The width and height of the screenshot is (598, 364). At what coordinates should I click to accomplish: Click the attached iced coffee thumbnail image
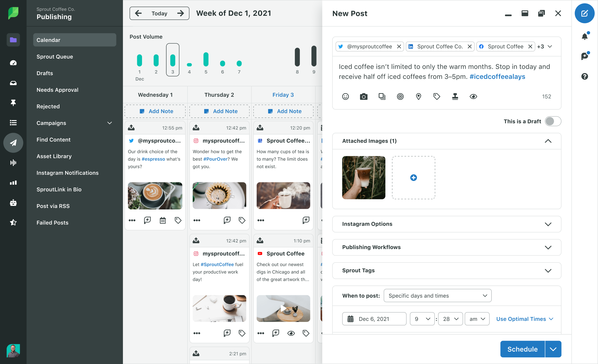(364, 178)
